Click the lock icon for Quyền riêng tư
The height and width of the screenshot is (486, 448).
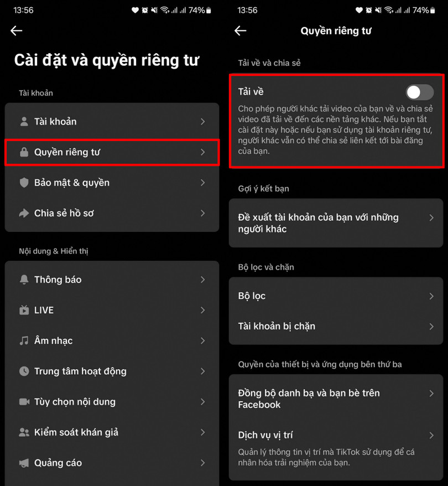(x=24, y=152)
